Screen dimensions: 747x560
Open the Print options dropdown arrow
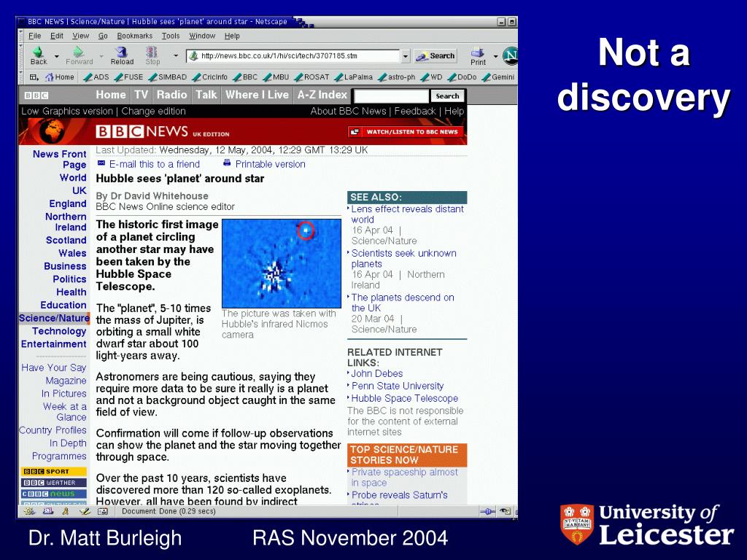click(495, 56)
